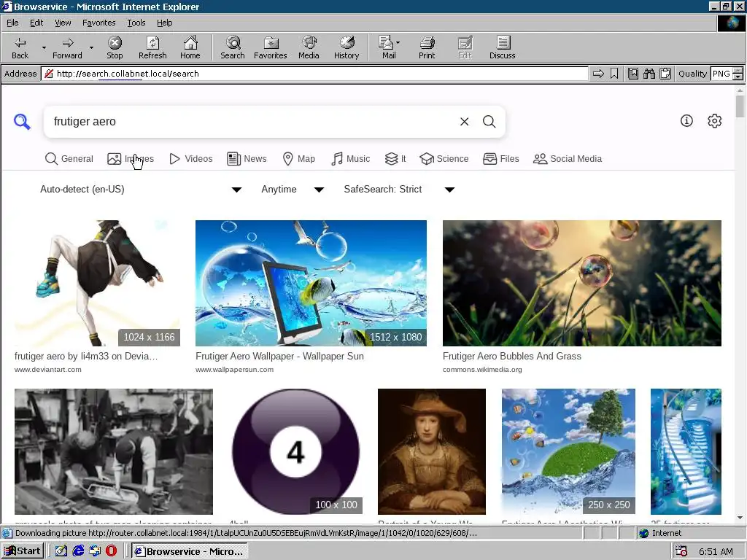Switch to the Music search tab
747x560 pixels.
coord(351,158)
